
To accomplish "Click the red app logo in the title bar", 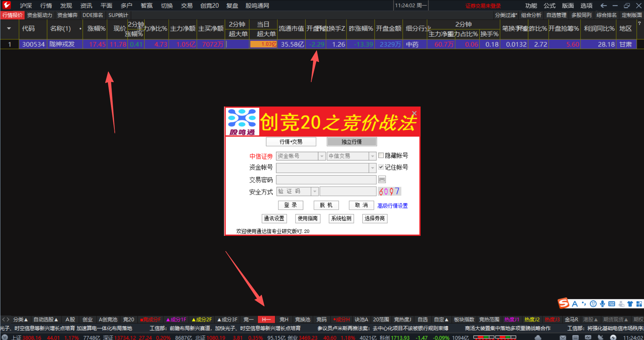I will 6,5.
